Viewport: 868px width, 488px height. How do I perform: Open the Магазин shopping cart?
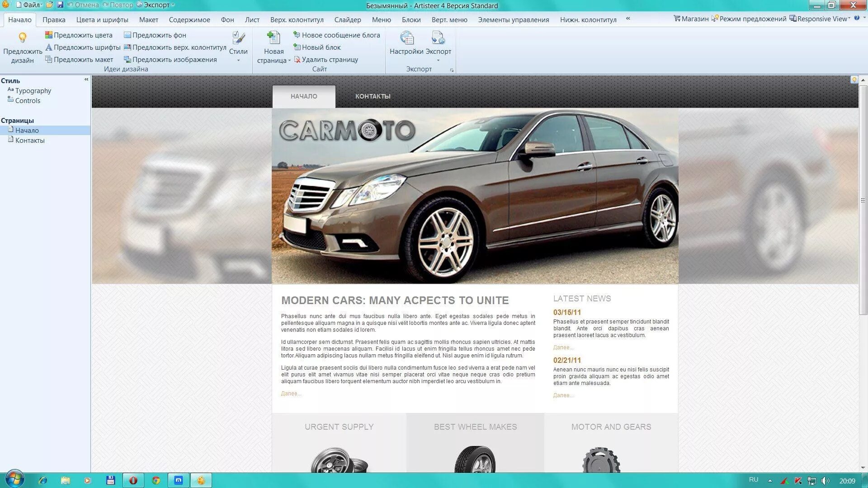(691, 19)
